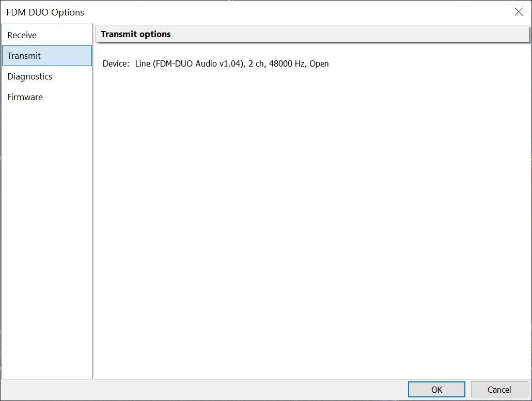Open the Receive options page
532x401 pixels.
click(x=47, y=35)
